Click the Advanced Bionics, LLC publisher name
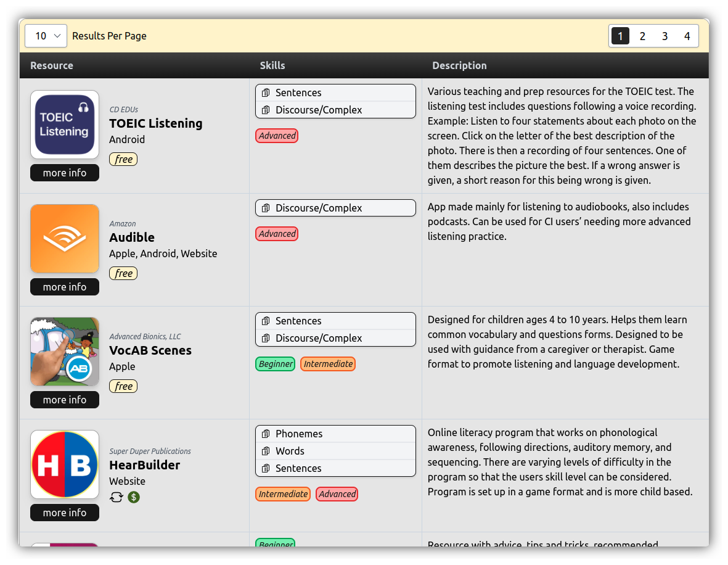The image size is (728, 565). click(145, 336)
